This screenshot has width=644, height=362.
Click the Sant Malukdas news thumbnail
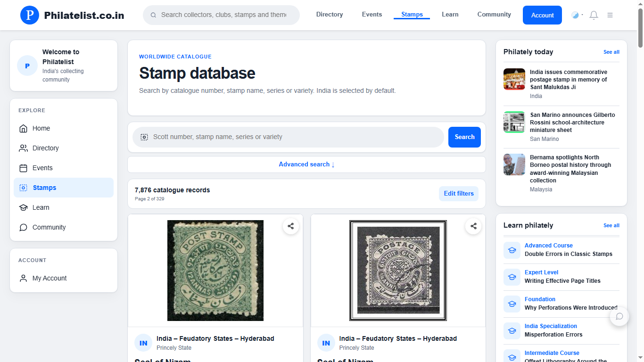tap(514, 79)
